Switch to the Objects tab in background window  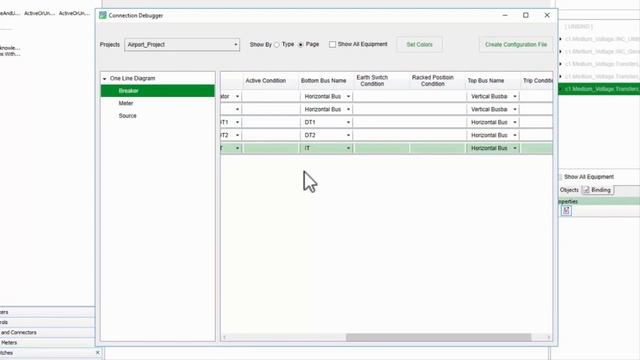(569, 190)
